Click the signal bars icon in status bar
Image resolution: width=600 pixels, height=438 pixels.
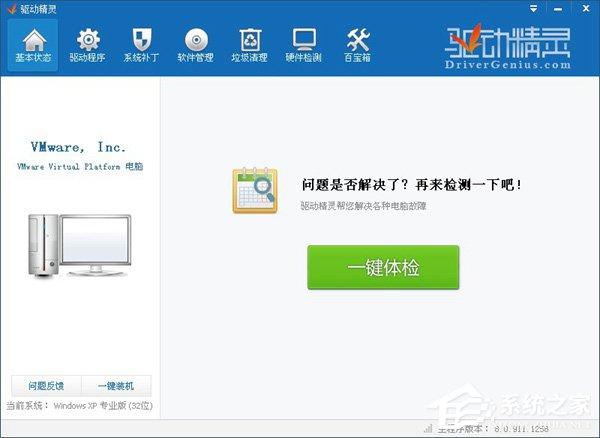[429, 428]
